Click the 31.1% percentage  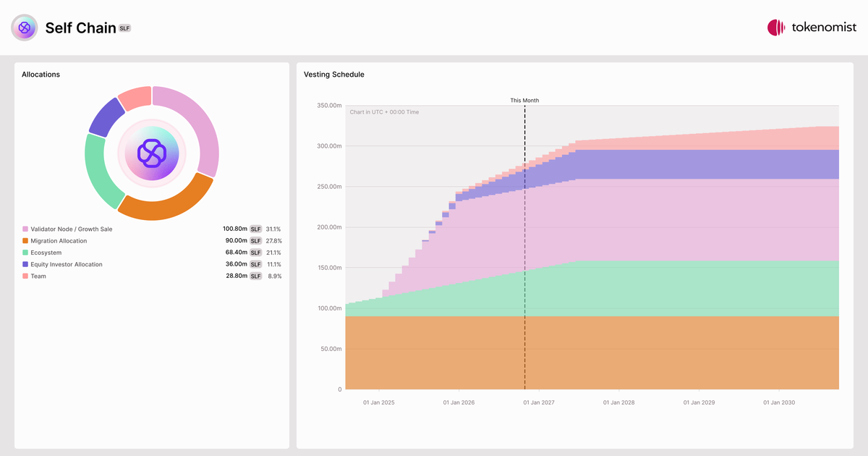tap(273, 229)
